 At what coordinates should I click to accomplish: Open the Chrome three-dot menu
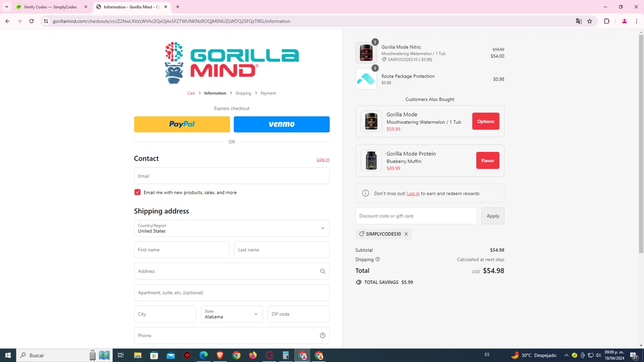click(x=637, y=21)
